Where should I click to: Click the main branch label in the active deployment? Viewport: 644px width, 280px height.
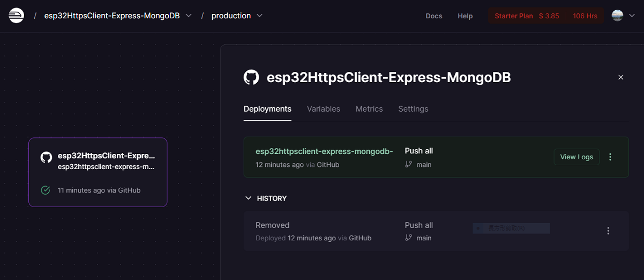[424, 165]
